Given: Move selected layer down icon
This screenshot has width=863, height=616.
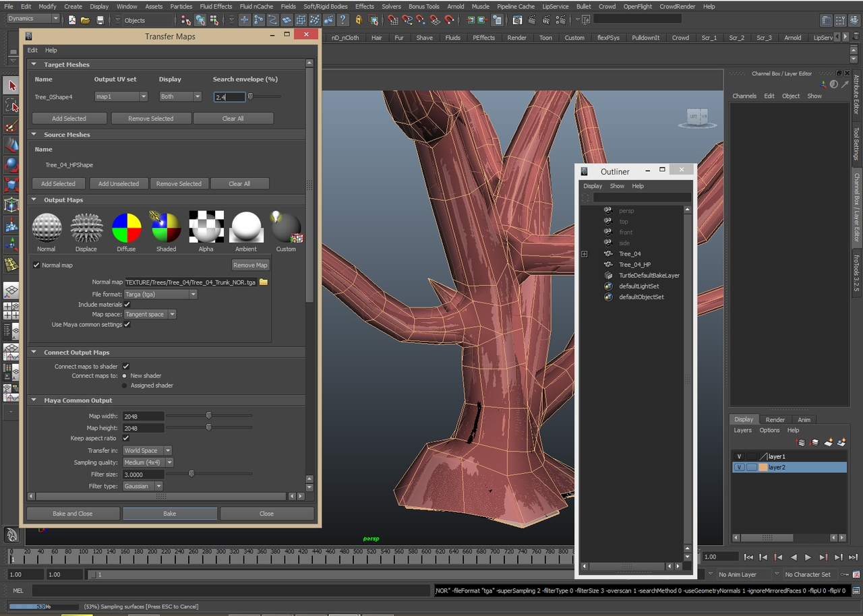Looking at the screenshot, I should [815, 442].
